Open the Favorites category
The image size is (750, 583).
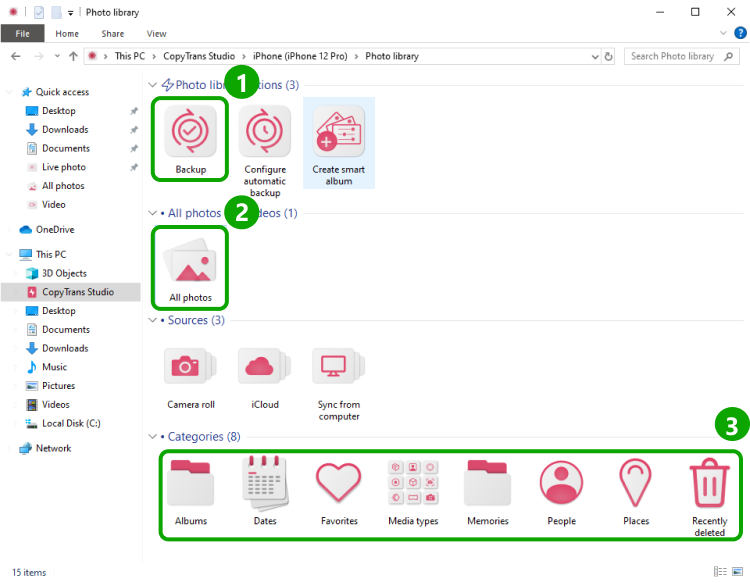coord(339,483)
